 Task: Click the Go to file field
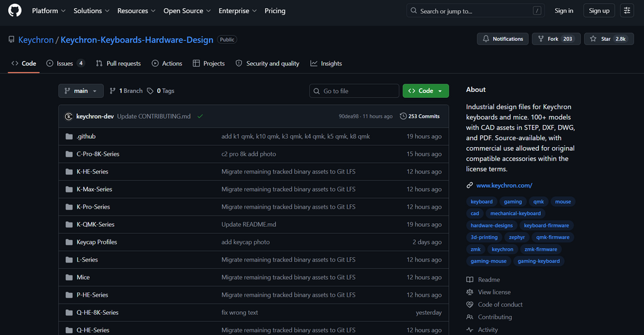pos(354,91)
